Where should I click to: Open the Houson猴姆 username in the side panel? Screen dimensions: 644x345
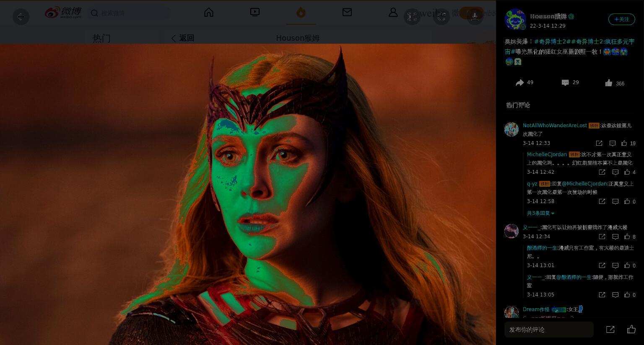(548, 16)
